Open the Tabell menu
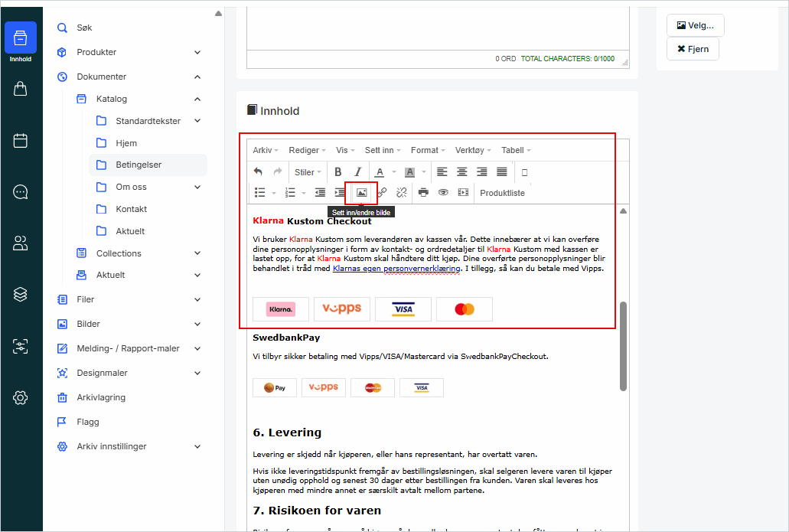This screenshot has height=532, width=789. tap(516, 150)
